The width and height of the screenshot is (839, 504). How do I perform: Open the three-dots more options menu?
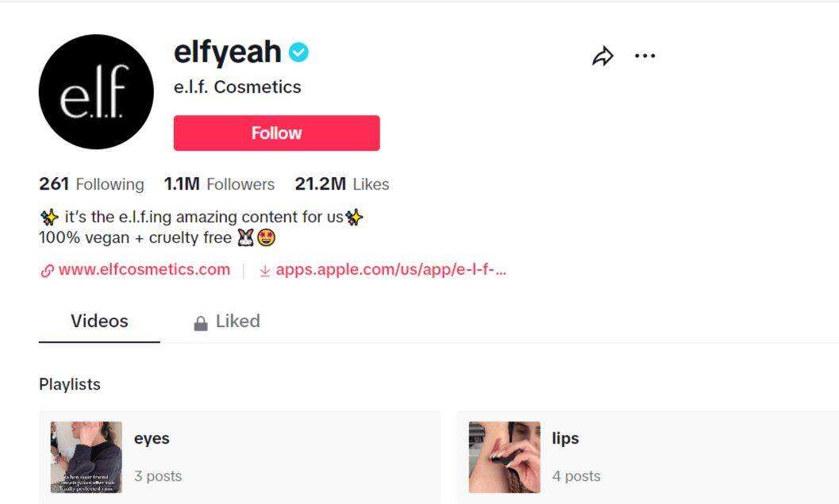(645, 56)
